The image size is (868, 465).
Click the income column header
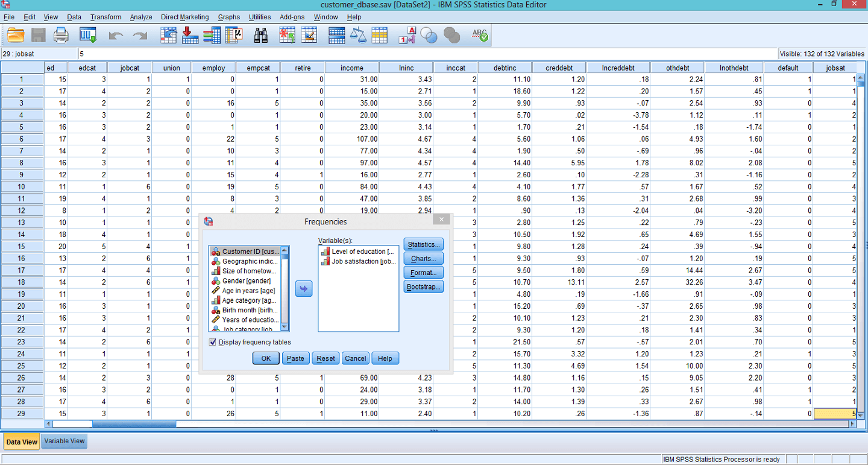click(x=352, y=68)
